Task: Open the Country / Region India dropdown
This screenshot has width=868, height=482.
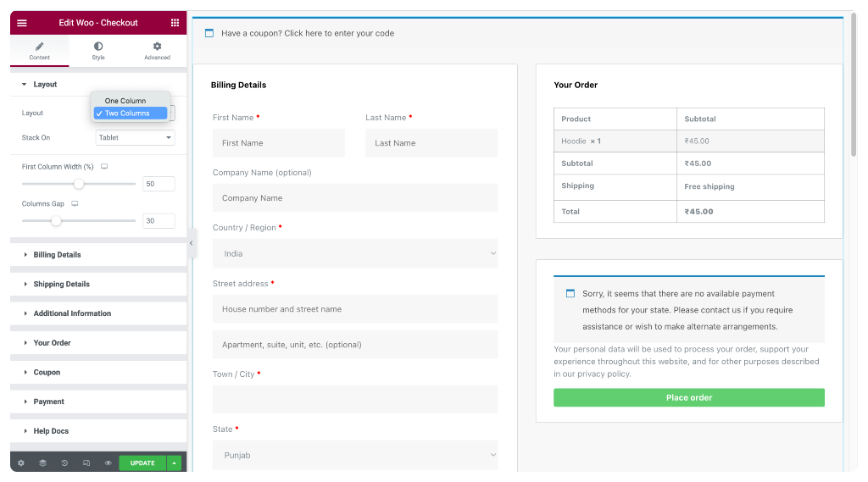Action: 355,253
